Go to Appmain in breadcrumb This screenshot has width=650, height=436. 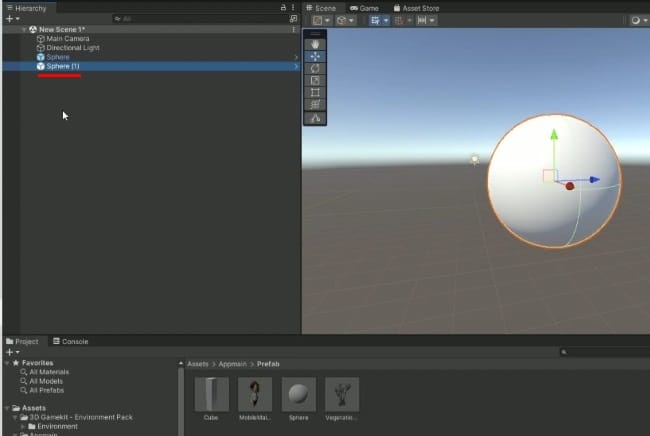(232, 364)
